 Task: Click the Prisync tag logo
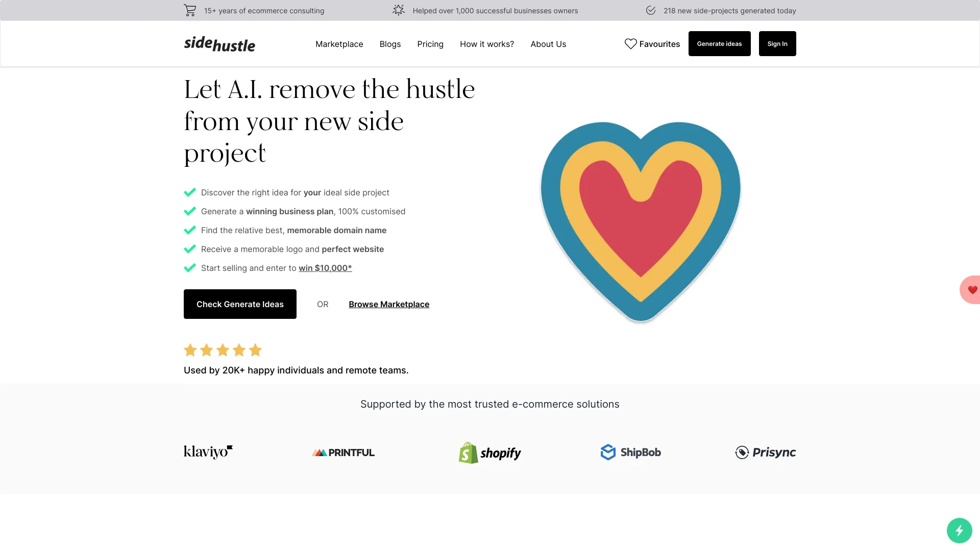741,452
